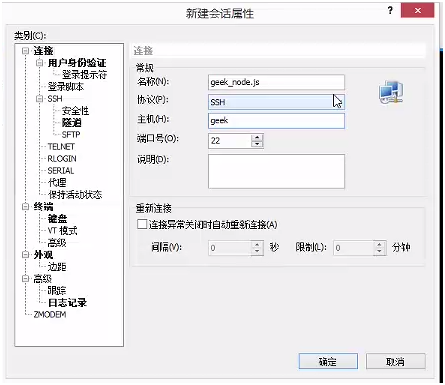This screenshot has height=385, width=445.
Task: Decrease the reconnect interval seconds value
Action: (x=257, y=251)
